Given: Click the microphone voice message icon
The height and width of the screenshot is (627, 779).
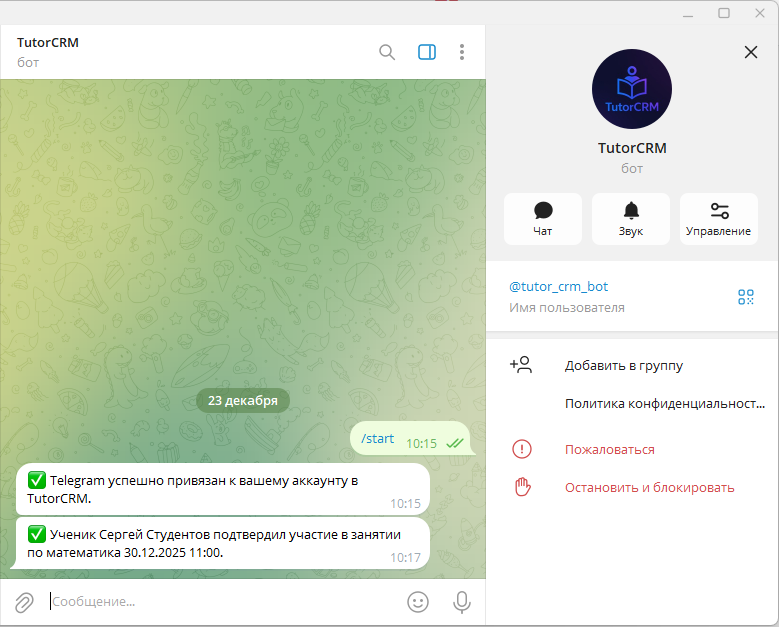Looking at the screenshot, I should click(x=462, y=602).
